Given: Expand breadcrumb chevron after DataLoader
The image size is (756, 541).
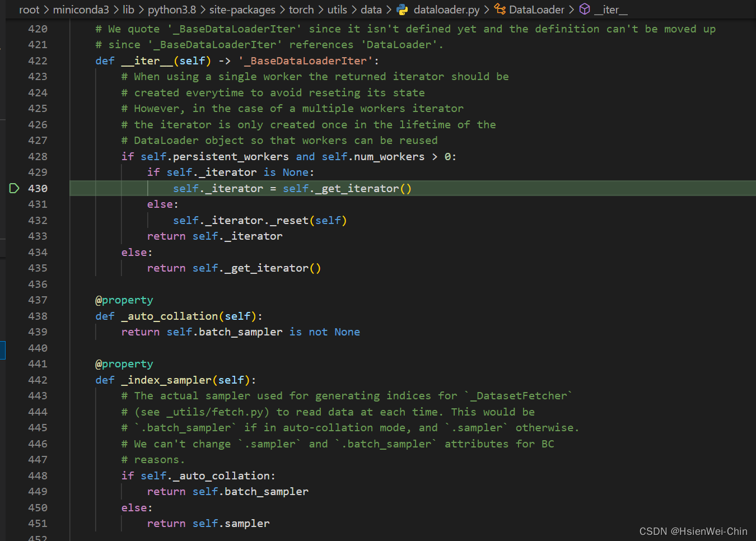Looking at the screenshot, I should point(572,10).
